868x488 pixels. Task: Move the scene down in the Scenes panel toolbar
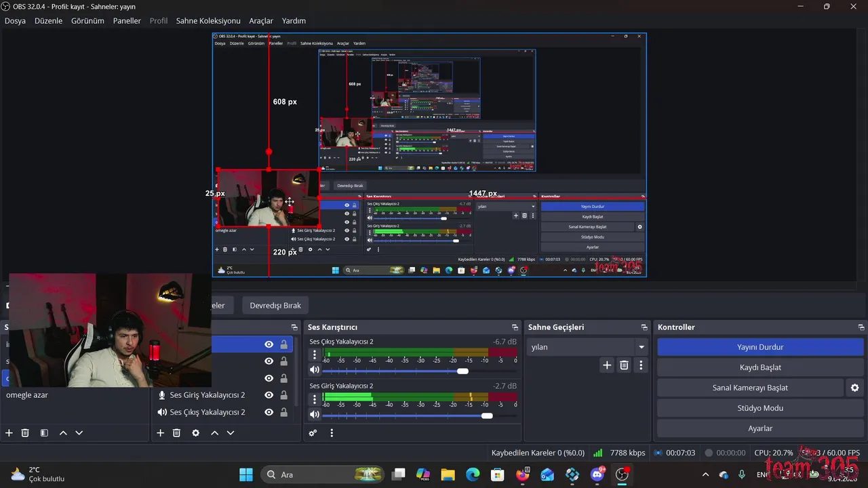pos(79,432)
